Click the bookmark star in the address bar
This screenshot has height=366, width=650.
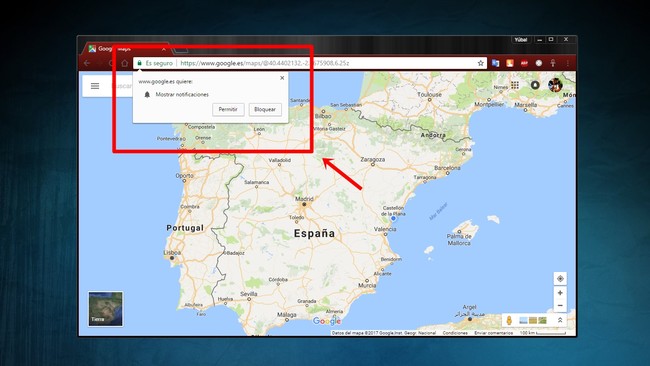pyautogui.click(x=480, y=63)
